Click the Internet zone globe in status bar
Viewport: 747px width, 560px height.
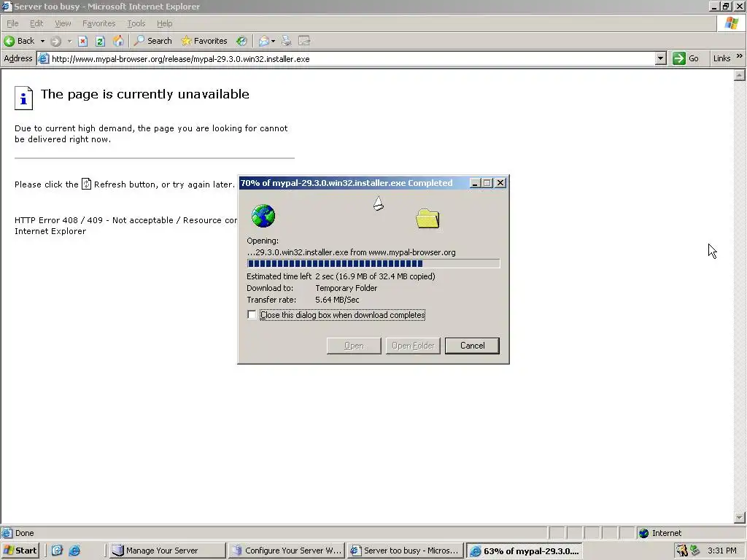coord(643,533)
